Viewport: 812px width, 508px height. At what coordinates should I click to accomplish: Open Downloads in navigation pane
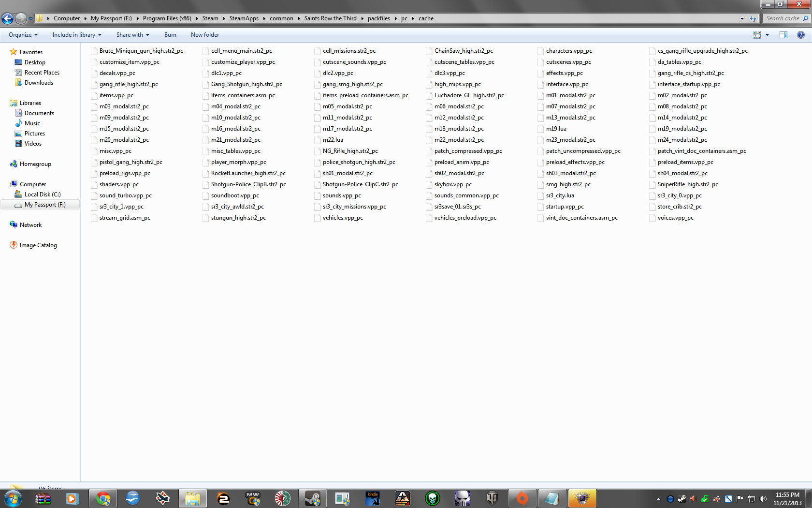(x=39, y=83)
